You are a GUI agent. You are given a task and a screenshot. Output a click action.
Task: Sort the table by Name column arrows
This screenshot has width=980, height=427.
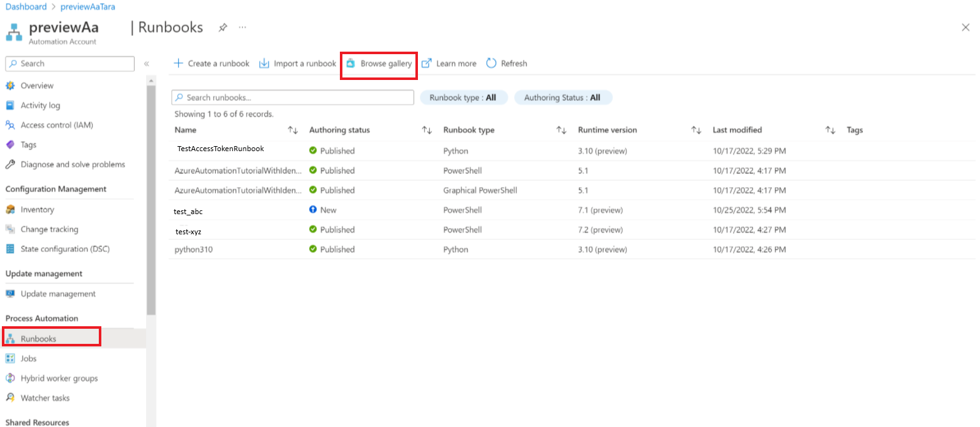pos(293,130)
